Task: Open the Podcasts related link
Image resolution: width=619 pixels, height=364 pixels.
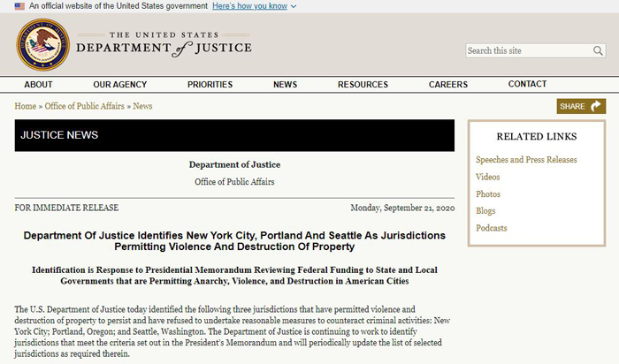Action: click(491, 228)
